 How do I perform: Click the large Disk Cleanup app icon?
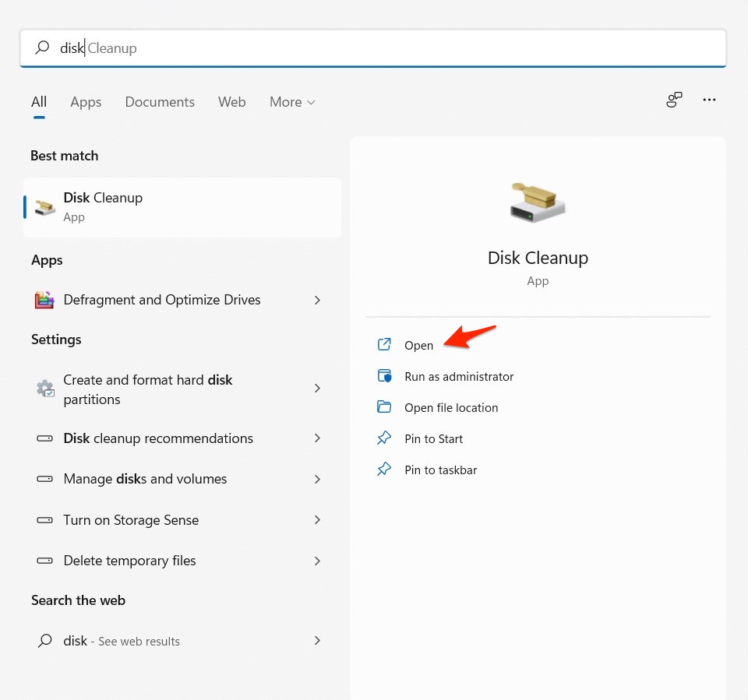pyautogui.click(x=538, y=202)
